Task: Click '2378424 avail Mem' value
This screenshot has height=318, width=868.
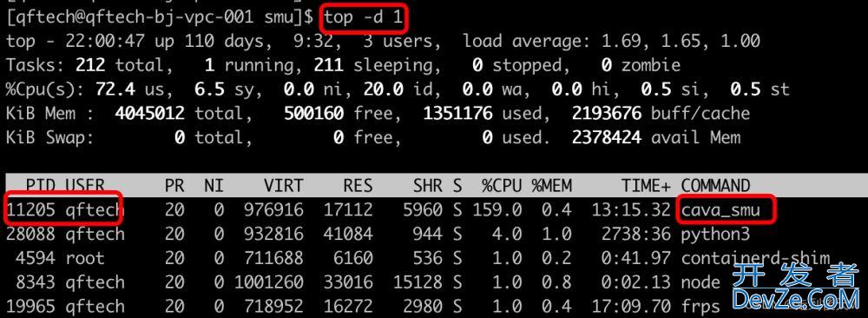Action: (656, 138)
